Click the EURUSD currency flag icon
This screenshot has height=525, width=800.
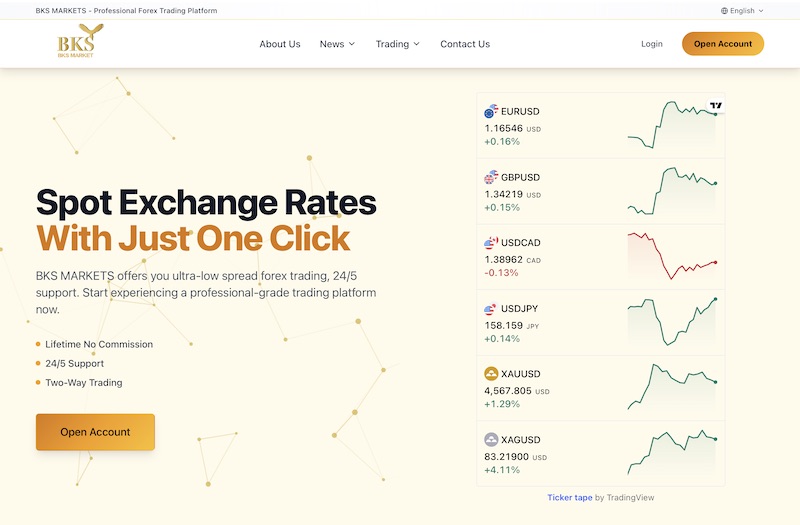[x=490, y=112]
